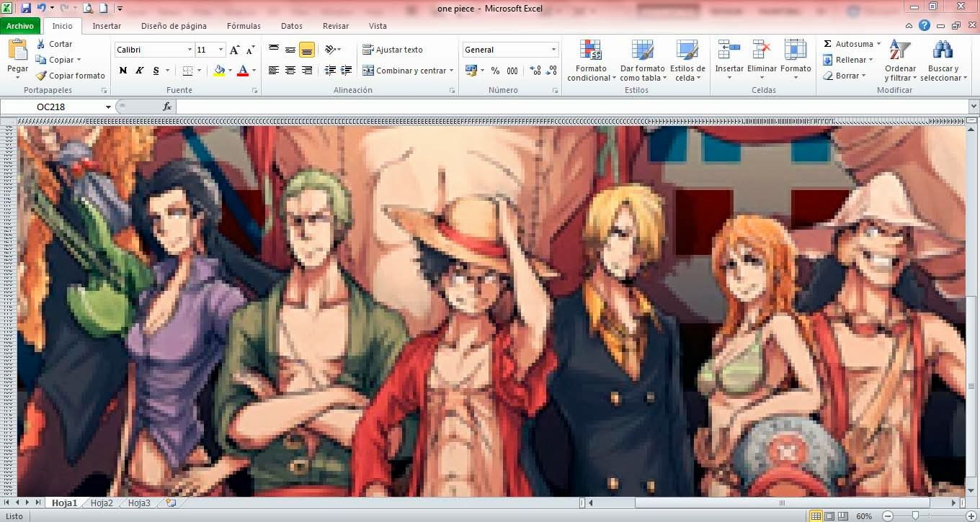This screenshot has height=522, width=980.
Task: Open the General number format dropdown
Action: click(x=553, y=50)
